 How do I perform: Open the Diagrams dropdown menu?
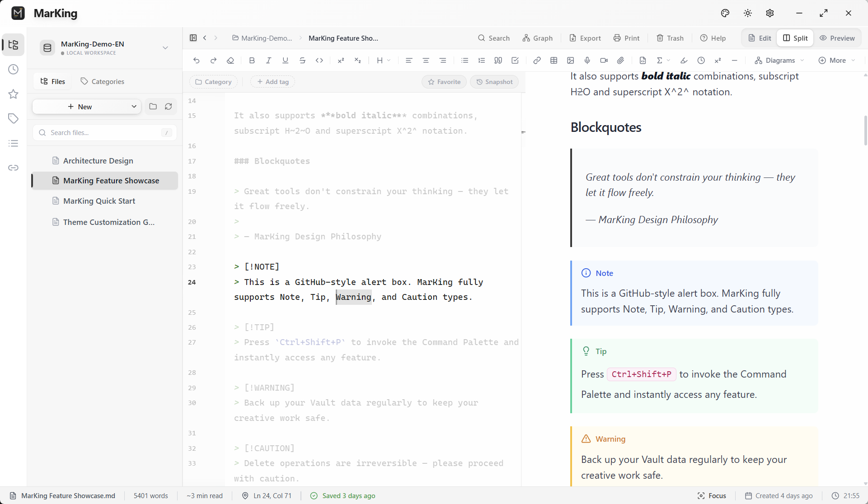pos(779,61)
